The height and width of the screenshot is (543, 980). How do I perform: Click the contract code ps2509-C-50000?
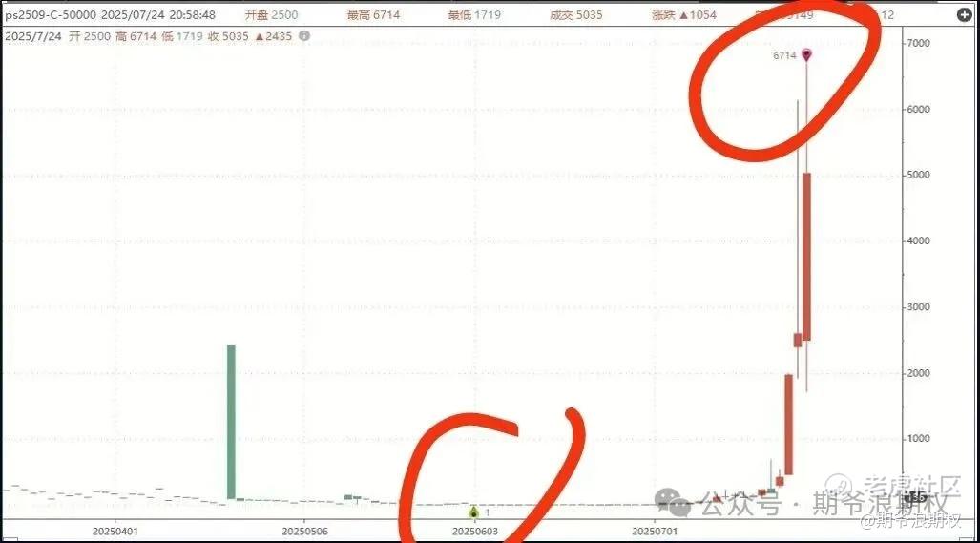coord(52,15)
